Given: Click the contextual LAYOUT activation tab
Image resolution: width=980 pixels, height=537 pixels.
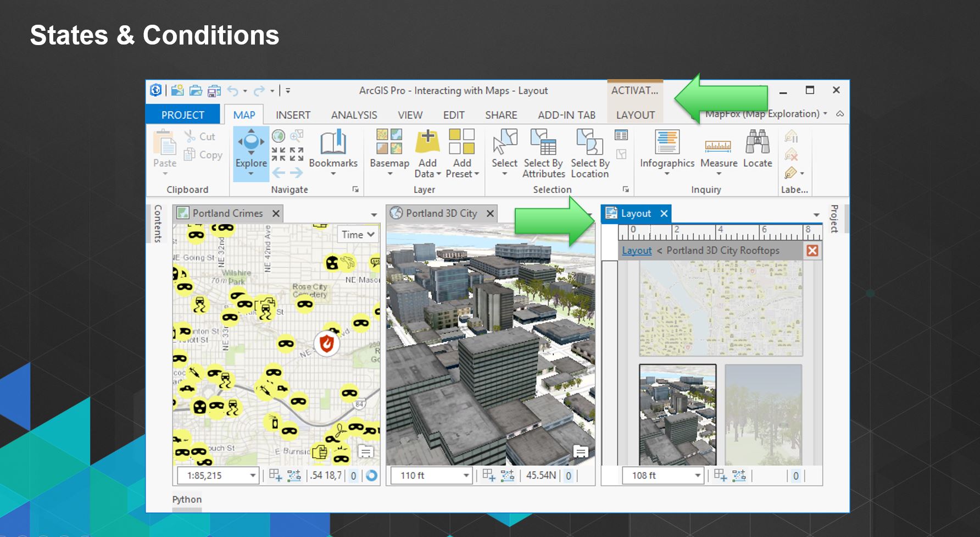Looking at the screenshot, I should click(634, 114).
